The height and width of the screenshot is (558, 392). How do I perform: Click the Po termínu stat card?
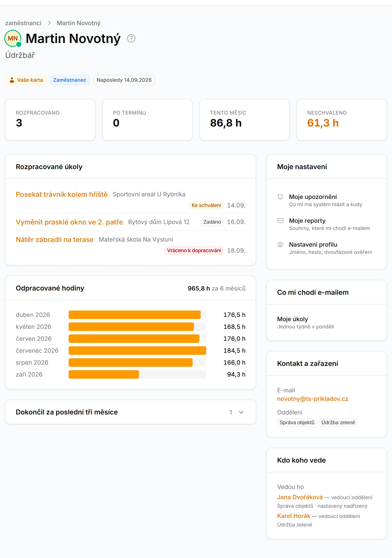coord(147,119)
